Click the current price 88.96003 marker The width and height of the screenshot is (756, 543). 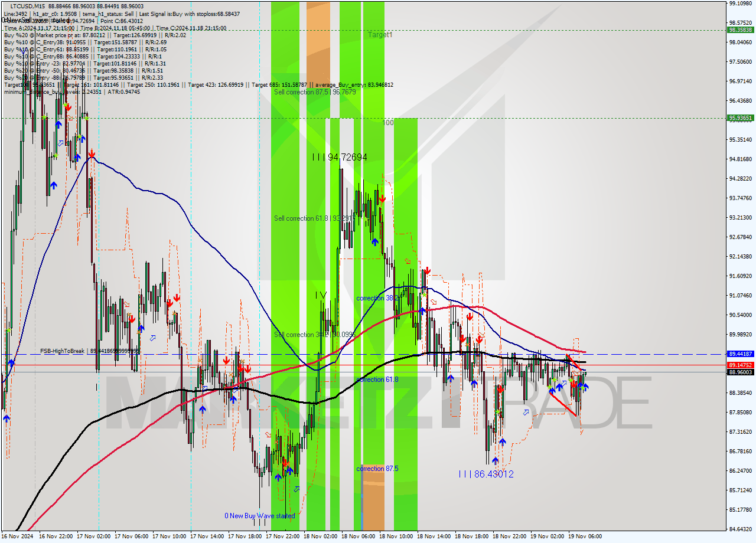(741, 372)
